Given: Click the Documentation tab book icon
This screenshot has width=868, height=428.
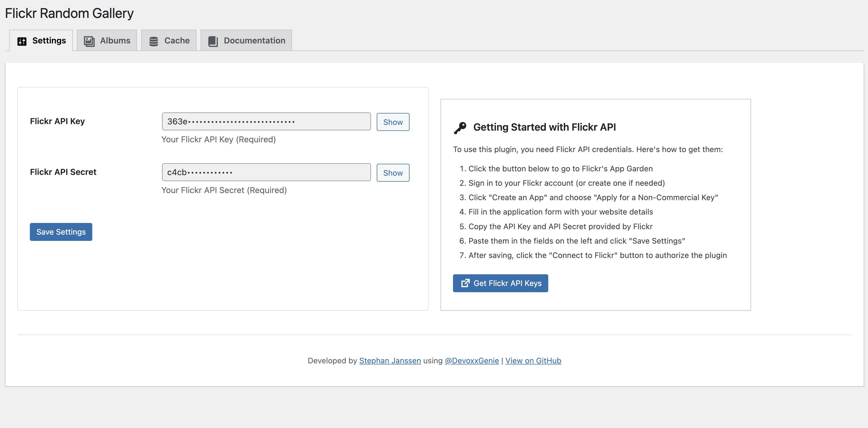Looking at the screenshot, I should click(x=213, y=41).
